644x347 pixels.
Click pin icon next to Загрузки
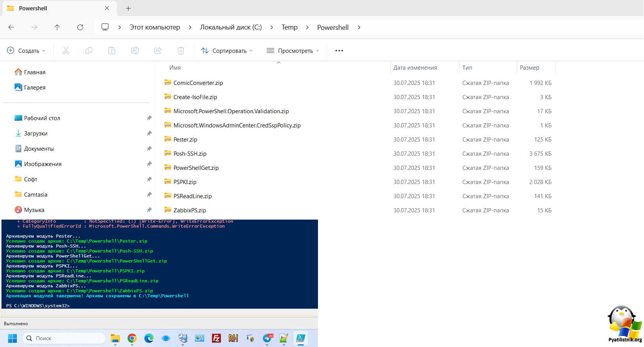coord(149,133)
